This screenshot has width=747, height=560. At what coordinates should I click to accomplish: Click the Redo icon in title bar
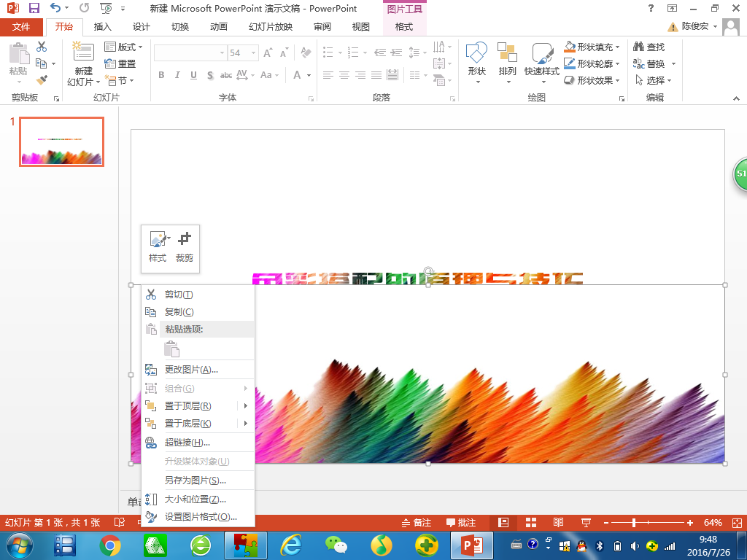coord(85,8)
